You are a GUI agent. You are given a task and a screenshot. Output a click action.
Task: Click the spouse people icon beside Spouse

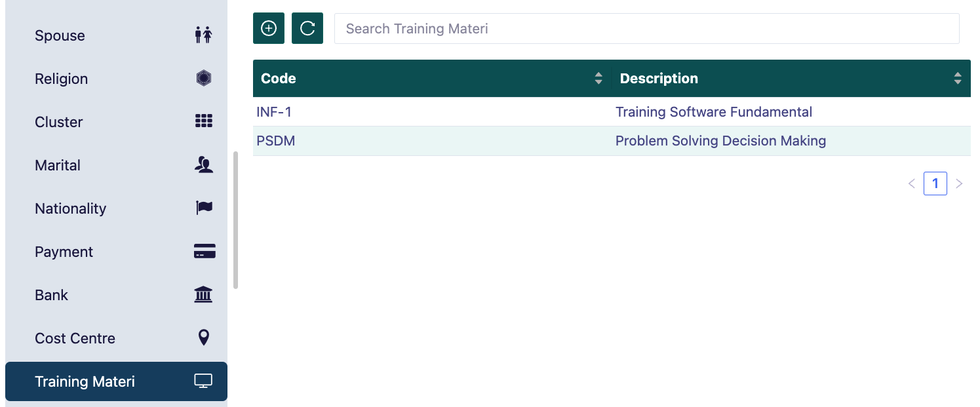[x=203, y=35]
